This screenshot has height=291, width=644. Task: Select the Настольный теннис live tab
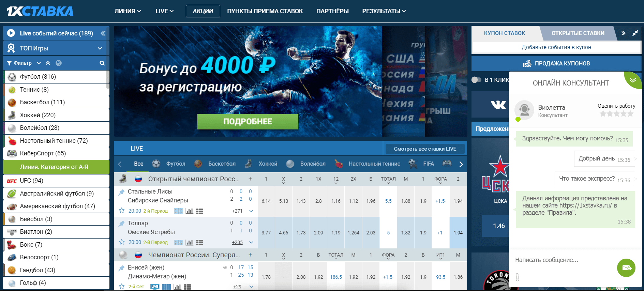368,164
